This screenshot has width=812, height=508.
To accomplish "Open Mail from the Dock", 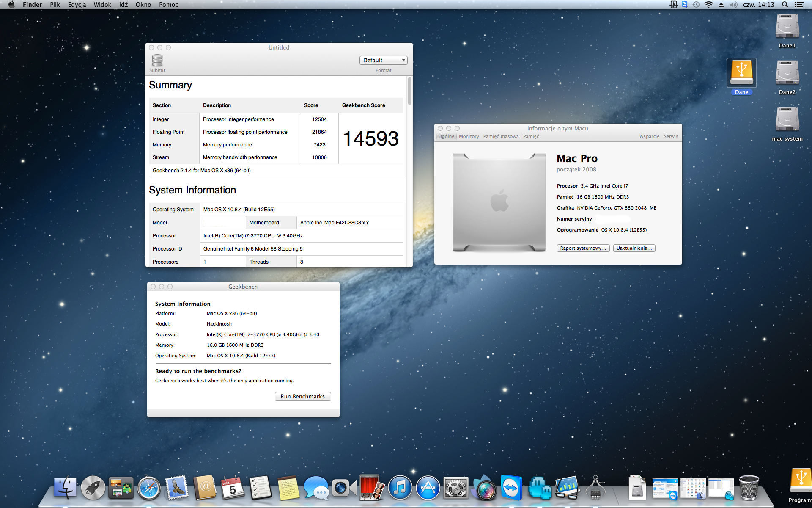I will [177, 487].
